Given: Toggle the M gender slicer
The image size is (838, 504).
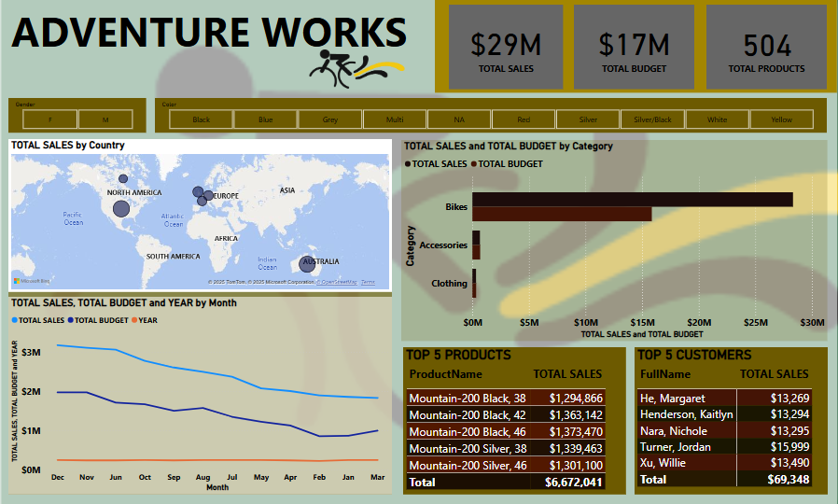Looking at the screenshot, I should [x=105, y=119].
